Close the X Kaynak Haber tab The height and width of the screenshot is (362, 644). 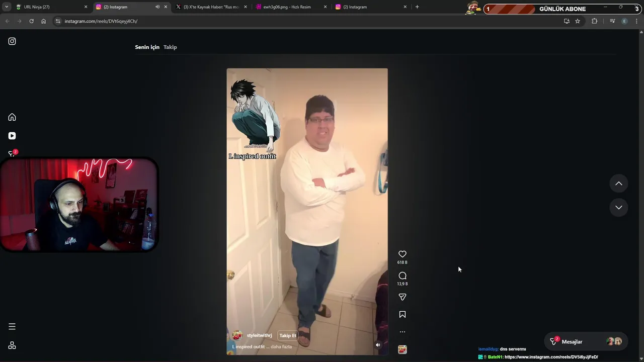pos(246,7)
